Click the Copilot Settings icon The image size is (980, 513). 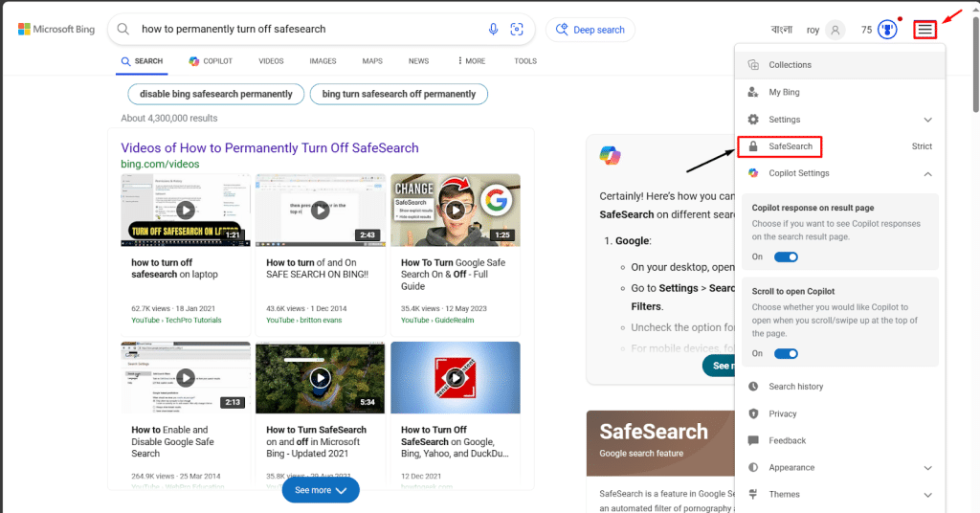pyautogui.click(x=753, y=173)
